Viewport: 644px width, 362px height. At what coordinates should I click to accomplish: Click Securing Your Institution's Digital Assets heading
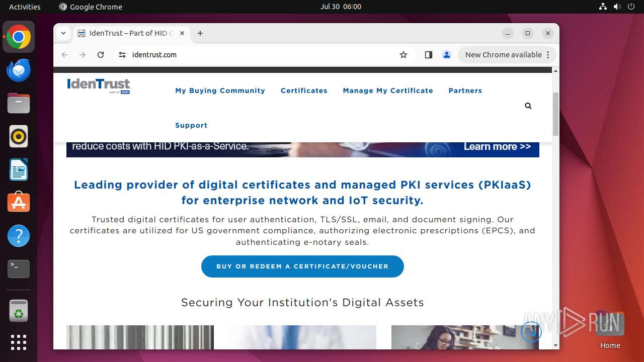[x=302, y=303]
